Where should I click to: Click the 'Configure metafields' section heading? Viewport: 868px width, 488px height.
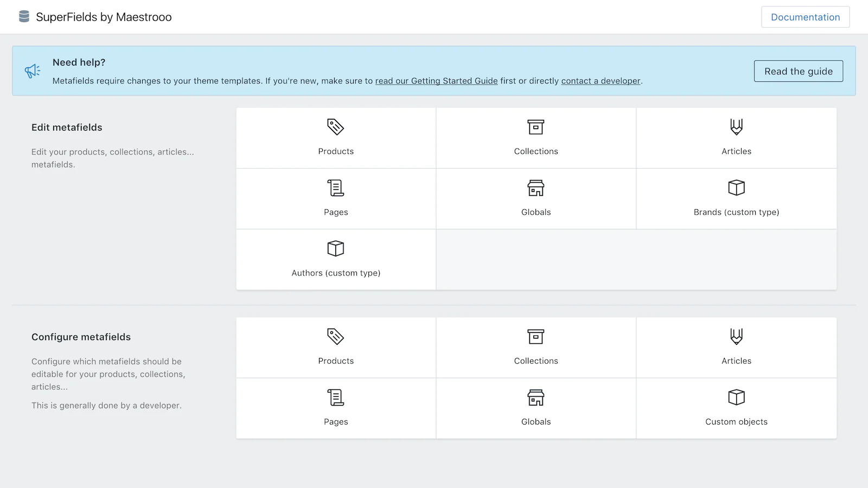click(81, 337)
